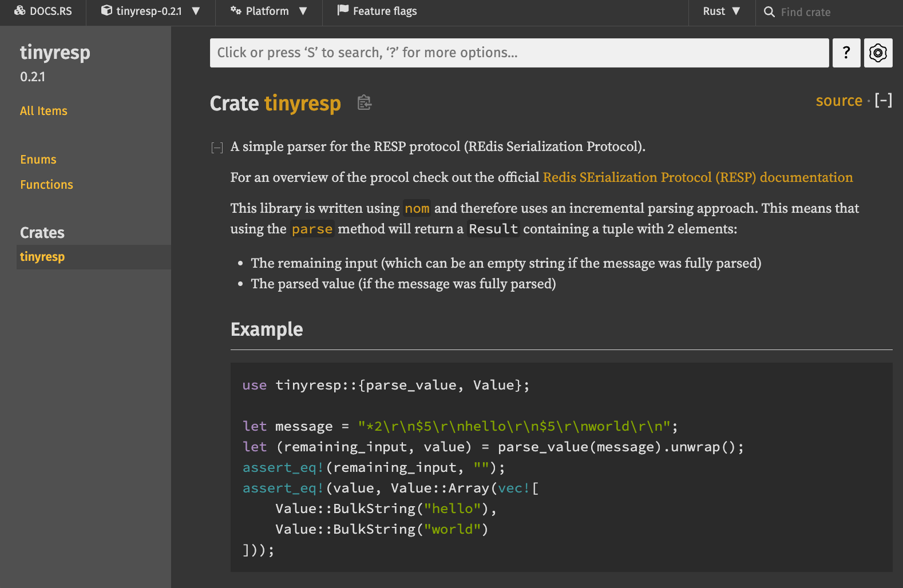The image size is (903, 588).
Task: Open the help question mark button
Action: coord(846,53)
